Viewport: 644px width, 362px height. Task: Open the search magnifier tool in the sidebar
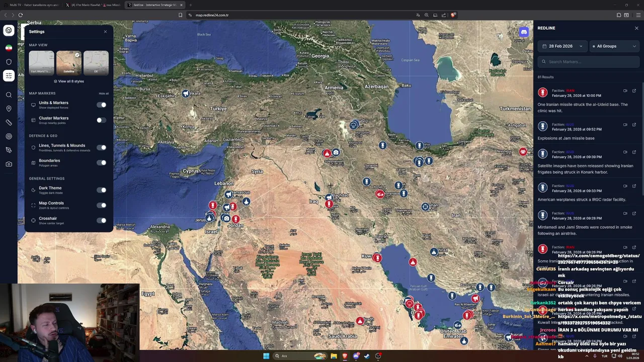point(9,95)
